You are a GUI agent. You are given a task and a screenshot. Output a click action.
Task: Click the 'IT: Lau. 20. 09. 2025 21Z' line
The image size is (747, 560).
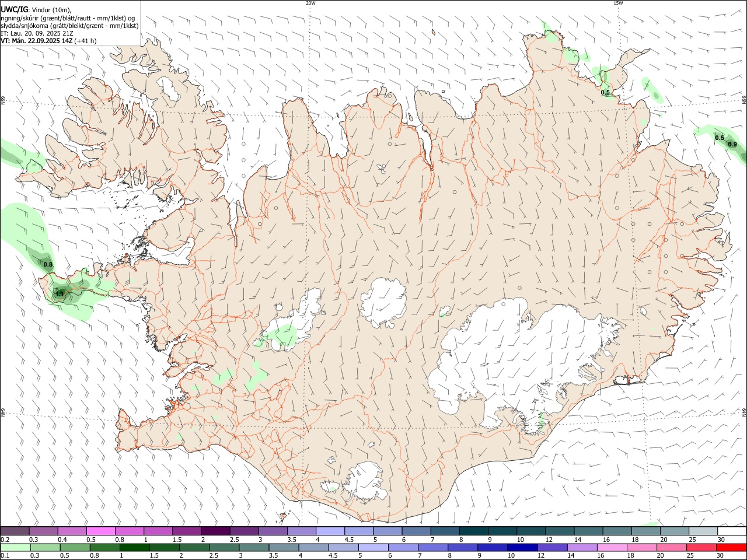(37, 33)
